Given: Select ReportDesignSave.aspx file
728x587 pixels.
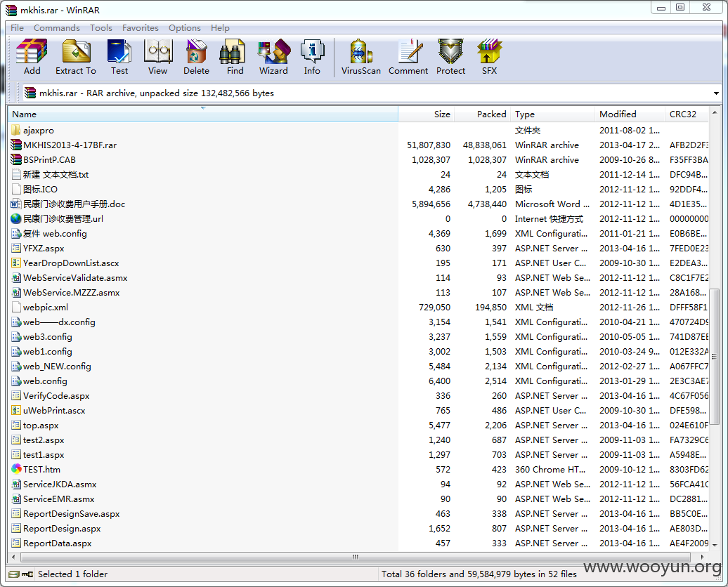Looking at the screenshot, I should (72, 514).
